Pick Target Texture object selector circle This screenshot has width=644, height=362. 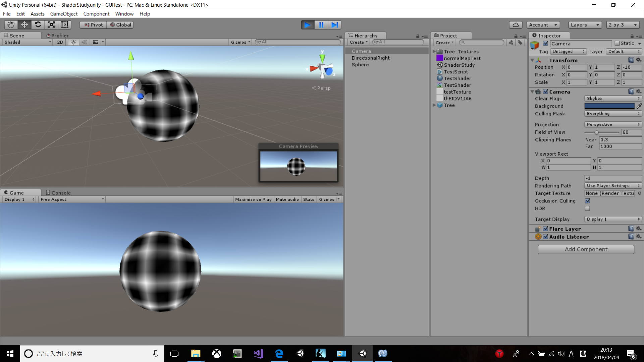point(639,193)
